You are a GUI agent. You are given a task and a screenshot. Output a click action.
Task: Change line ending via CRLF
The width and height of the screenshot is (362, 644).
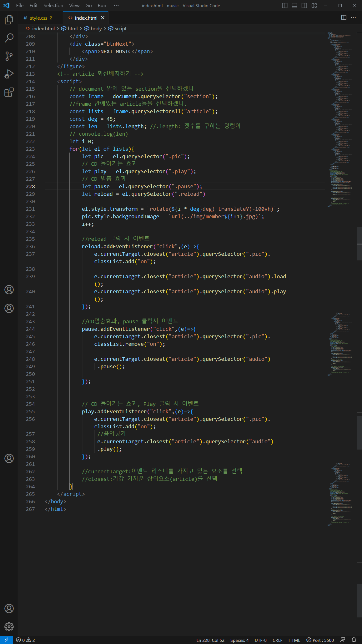(277, 640)
